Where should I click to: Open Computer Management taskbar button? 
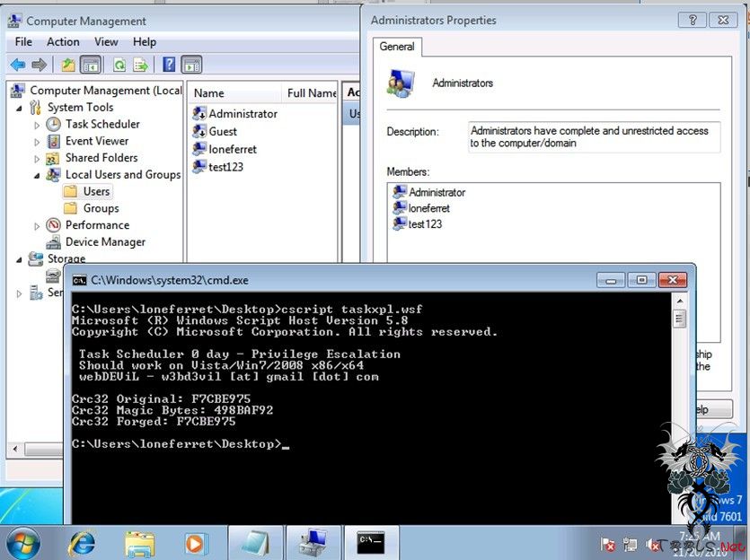point(313,543)
